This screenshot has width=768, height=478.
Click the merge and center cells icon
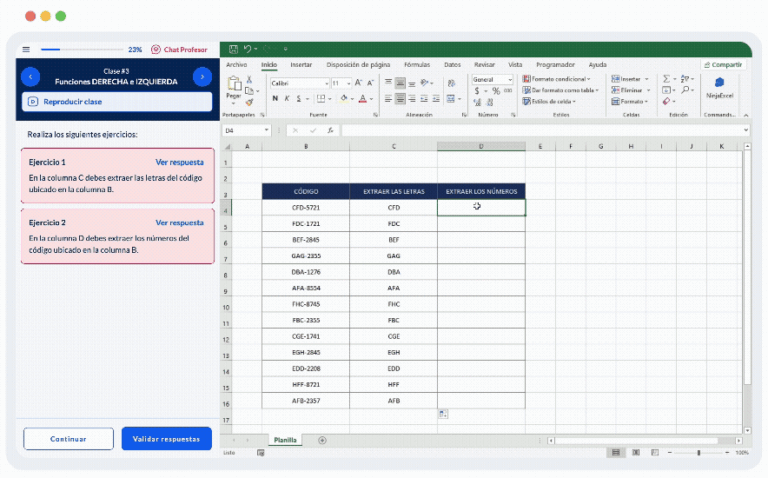tap(451, 98)
